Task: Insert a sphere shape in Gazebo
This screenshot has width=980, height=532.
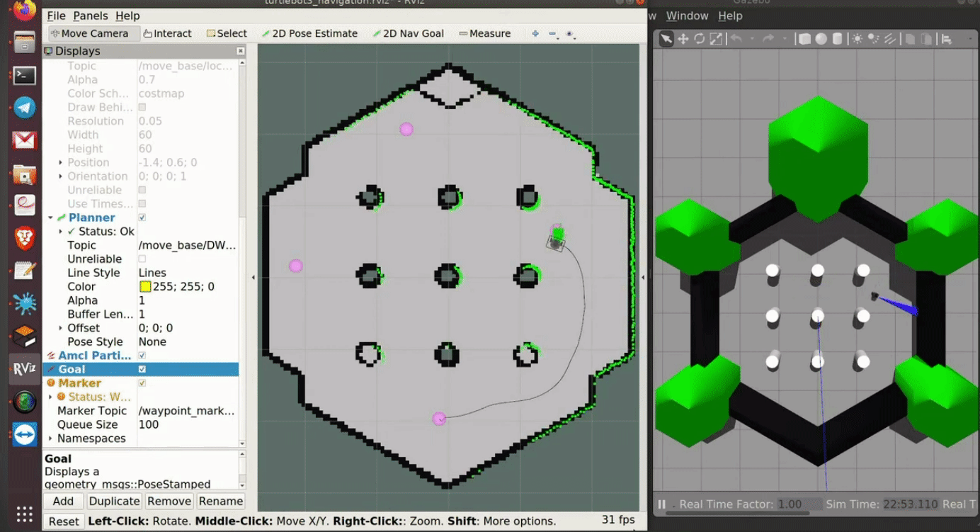Action: [x=821, y=38]
